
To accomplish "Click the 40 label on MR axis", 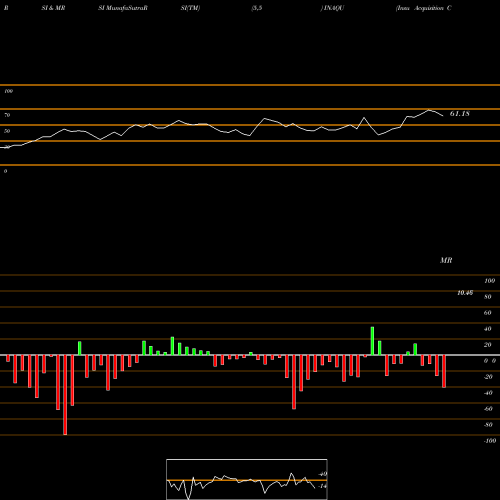I will [x=488, y=329].
